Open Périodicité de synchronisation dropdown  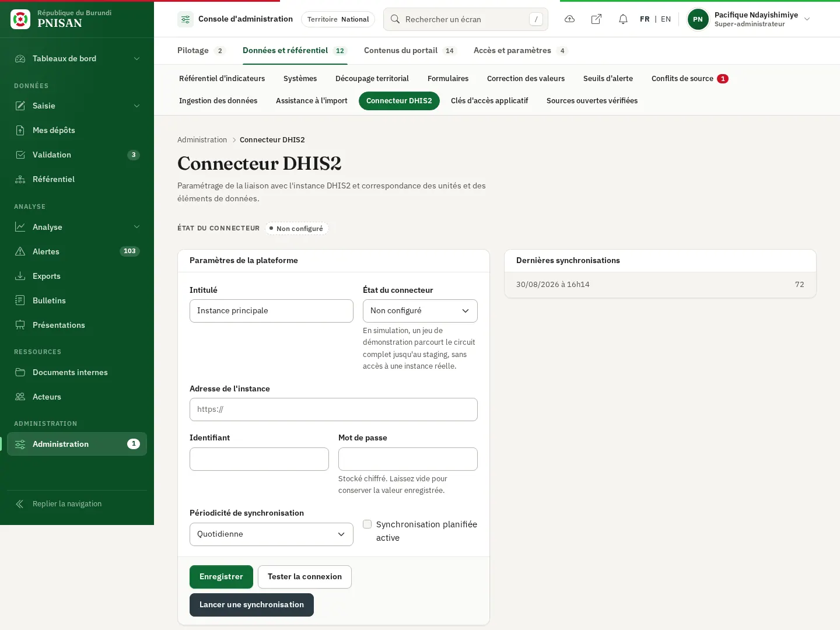pos(271,534)
